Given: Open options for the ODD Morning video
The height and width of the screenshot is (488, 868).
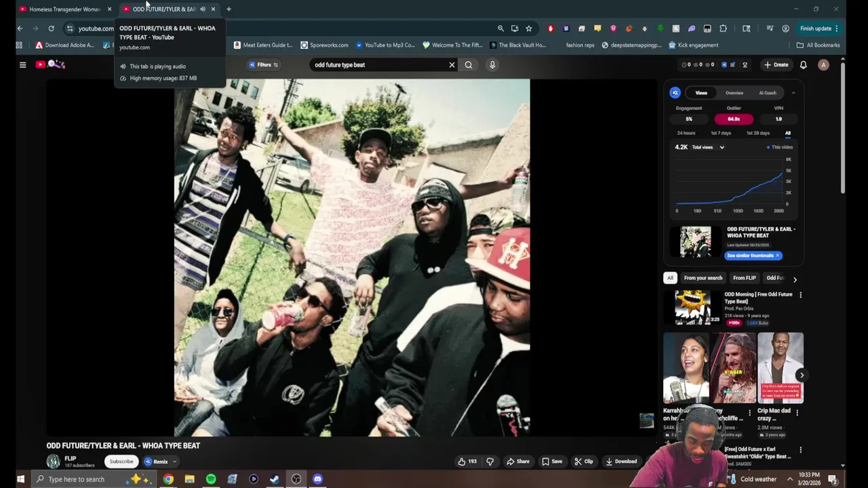Looking at the screenshot, I should click(x=800, y=295).
